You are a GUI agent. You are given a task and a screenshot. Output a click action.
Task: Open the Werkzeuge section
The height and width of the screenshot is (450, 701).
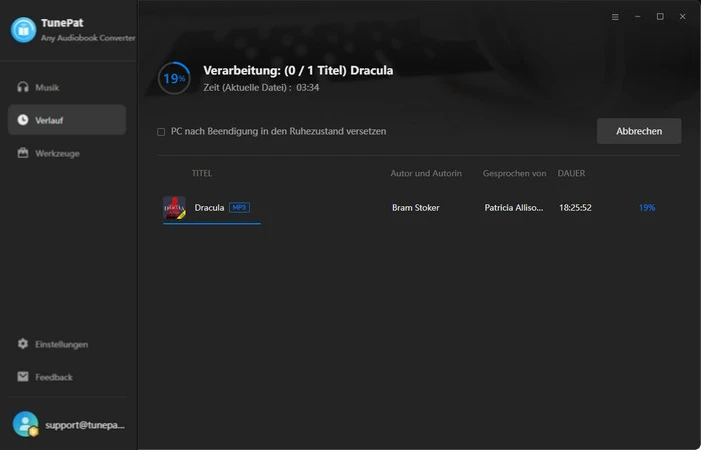click(x=67, y=153)
